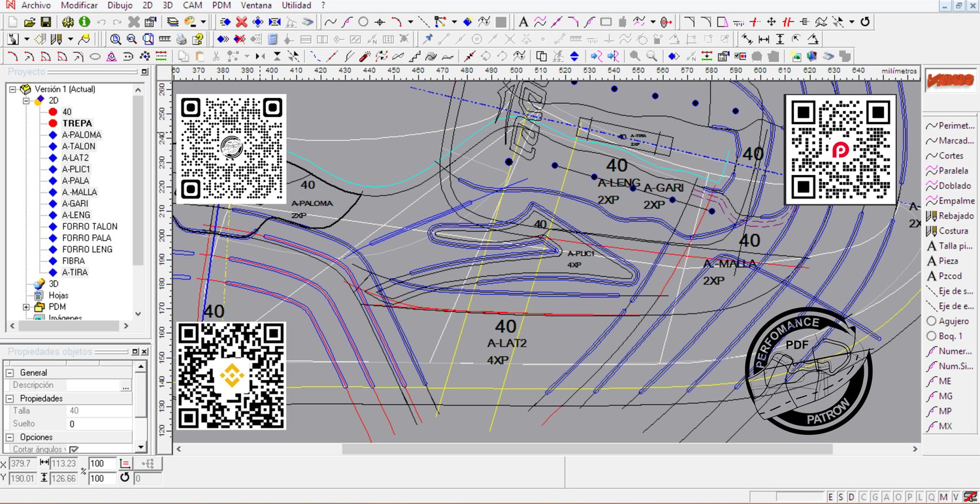This screenshot has height=504, width=980.
Task: Click the horizontal dimension measure icon
Action: (764, 39)
